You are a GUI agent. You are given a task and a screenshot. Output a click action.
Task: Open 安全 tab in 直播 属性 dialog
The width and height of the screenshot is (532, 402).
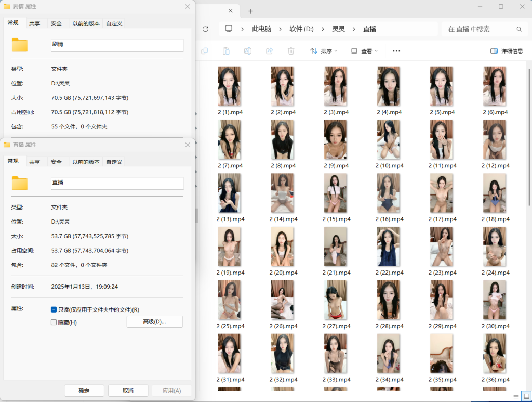point(56,162)
